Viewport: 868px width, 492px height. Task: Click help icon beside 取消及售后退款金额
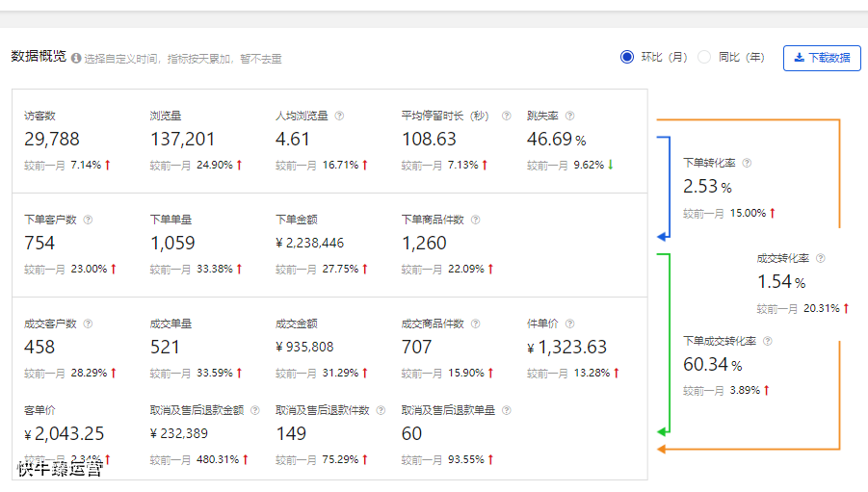click(x=254, y=411)
